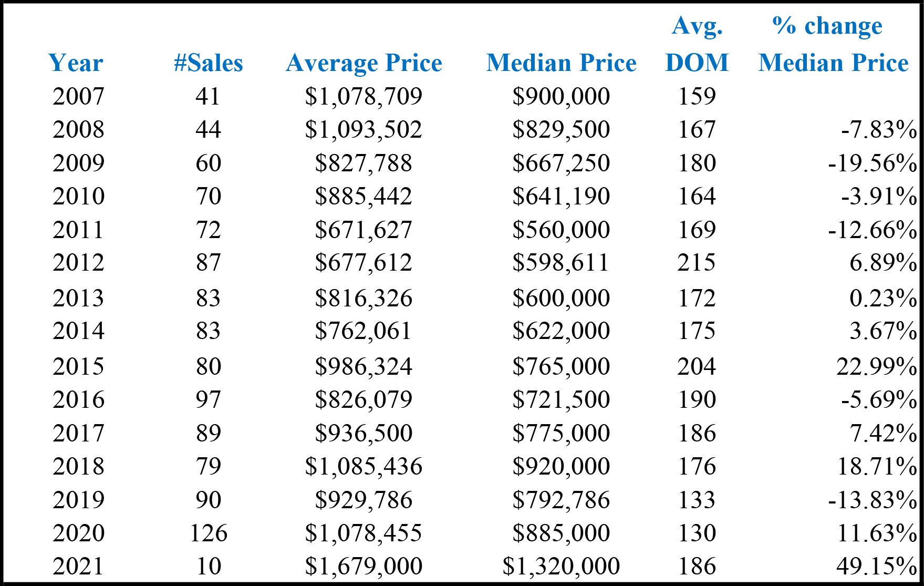This screenshot has height=586, width=924.
Task: Click the 49.15% change value
Action: 877,566
